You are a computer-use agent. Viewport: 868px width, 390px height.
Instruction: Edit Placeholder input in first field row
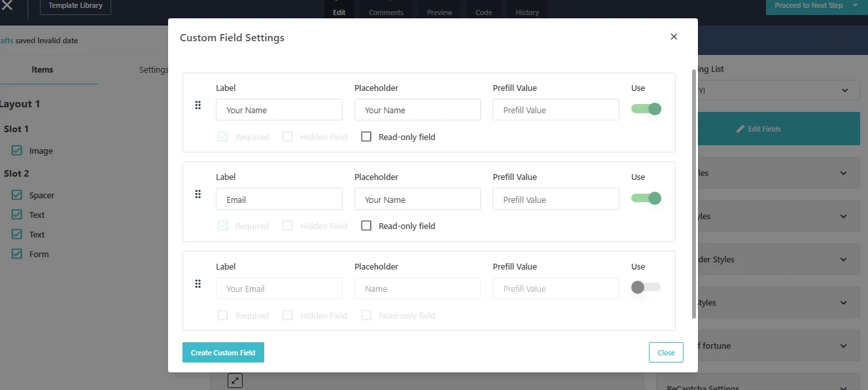coord(417,110)
